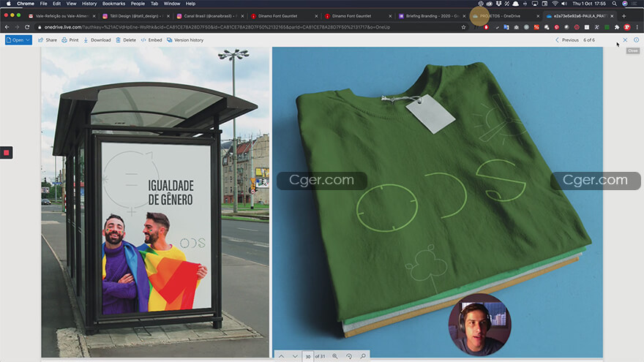The width and height of the screenshot is (644, 362).
Task: Open the Bookmarks menu
Action: (113, 3)
